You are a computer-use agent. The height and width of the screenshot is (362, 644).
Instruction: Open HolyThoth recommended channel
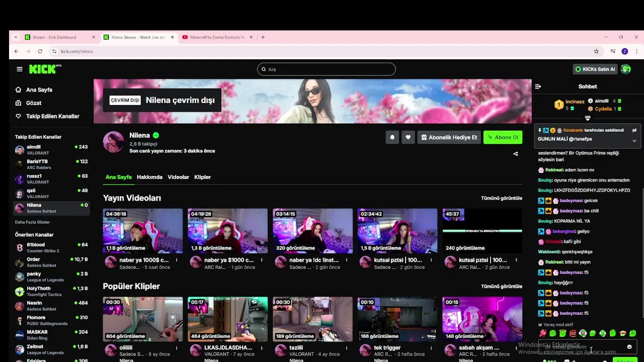pos(51,291)
